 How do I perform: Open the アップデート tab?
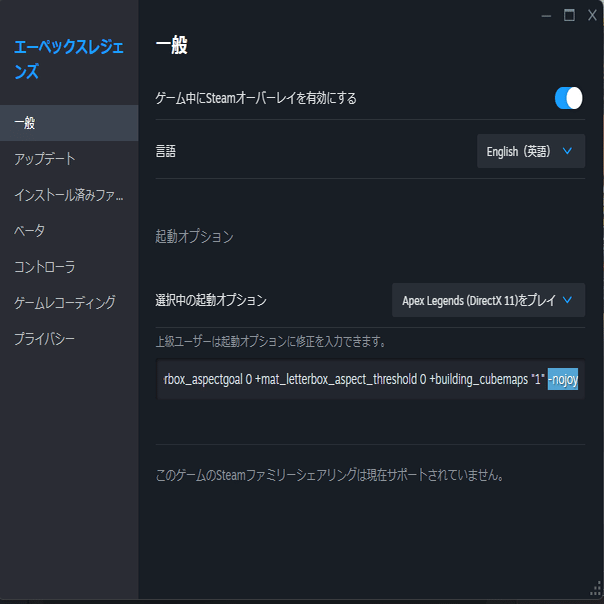tap(69, 159)
